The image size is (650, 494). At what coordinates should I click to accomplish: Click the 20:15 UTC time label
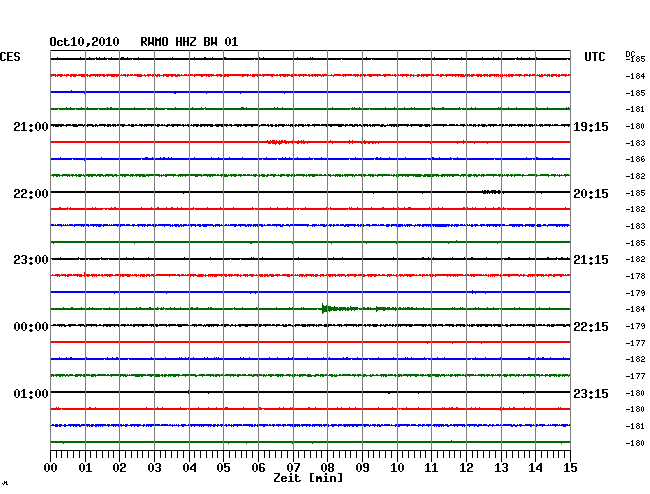tap(591, 194)
